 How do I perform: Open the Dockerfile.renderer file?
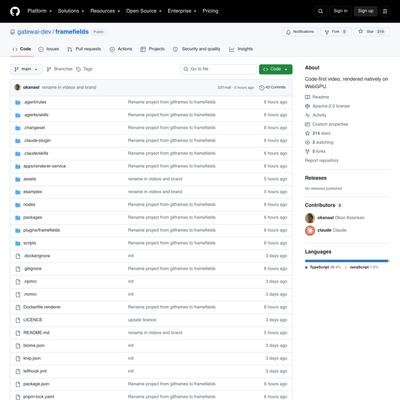pyautogui.click(x=42, y=307)
